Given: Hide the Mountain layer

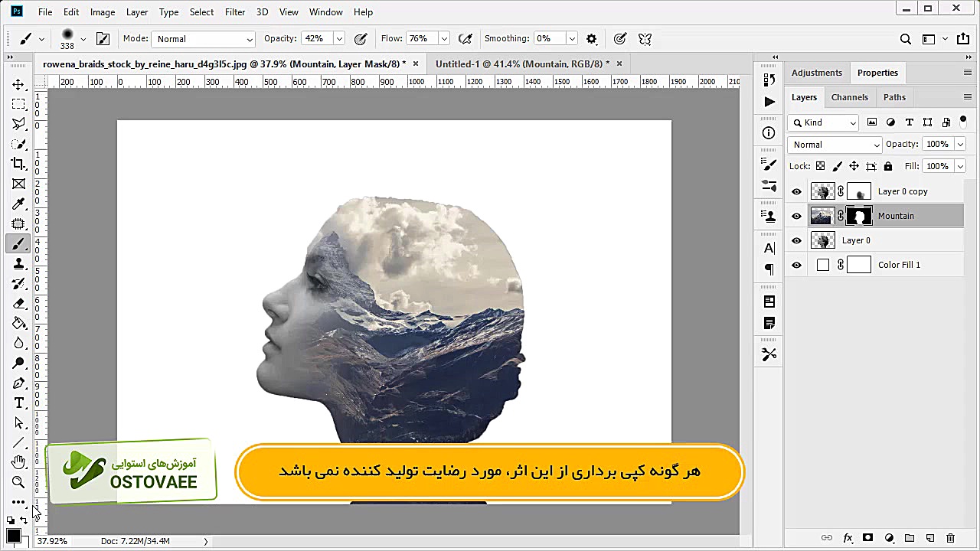Looking at the screenshot, I should pyautogui.click(x=796, y=216).
